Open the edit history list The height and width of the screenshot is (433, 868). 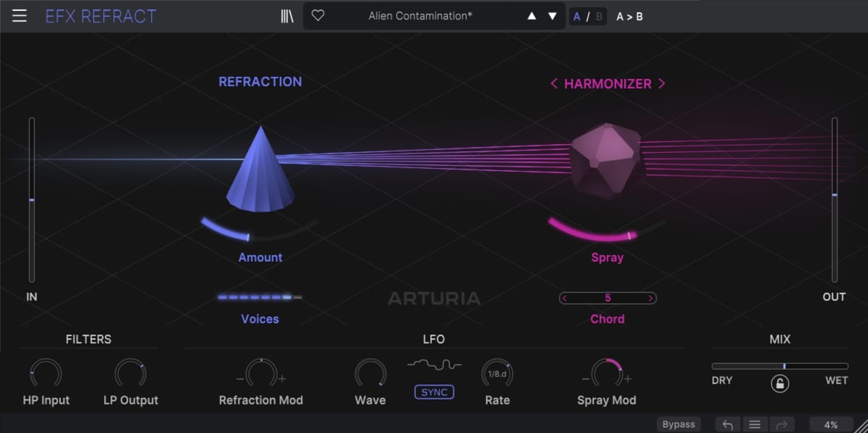pos(754,425)
